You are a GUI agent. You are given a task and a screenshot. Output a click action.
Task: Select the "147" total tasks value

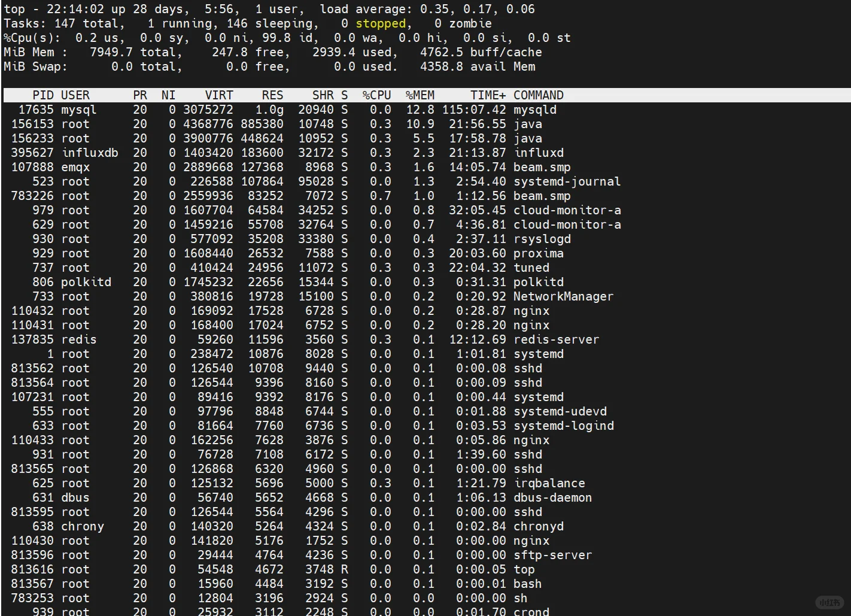pos(65,23)
